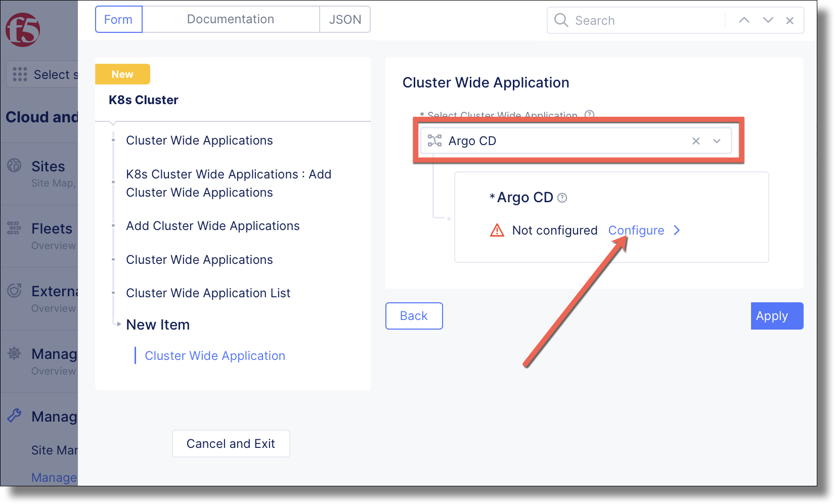Click the wrench Manage icon
The image size is (835, 504).
[x=14, y=416]
